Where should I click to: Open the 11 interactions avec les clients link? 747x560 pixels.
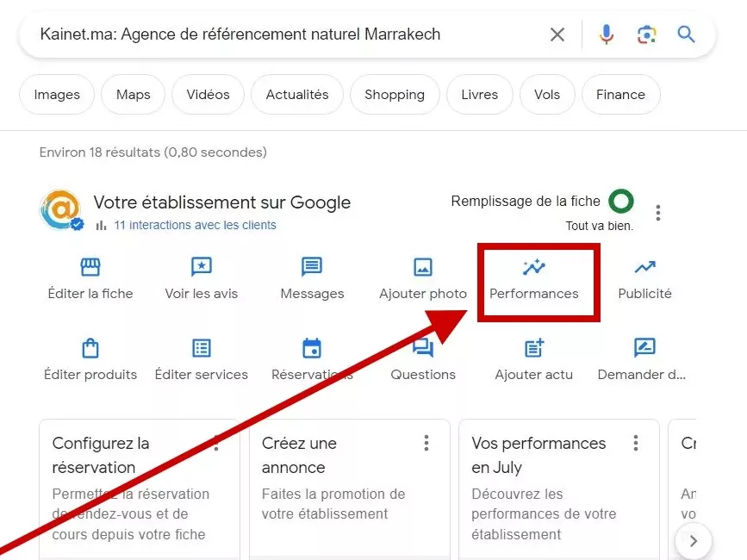[195, 225]
